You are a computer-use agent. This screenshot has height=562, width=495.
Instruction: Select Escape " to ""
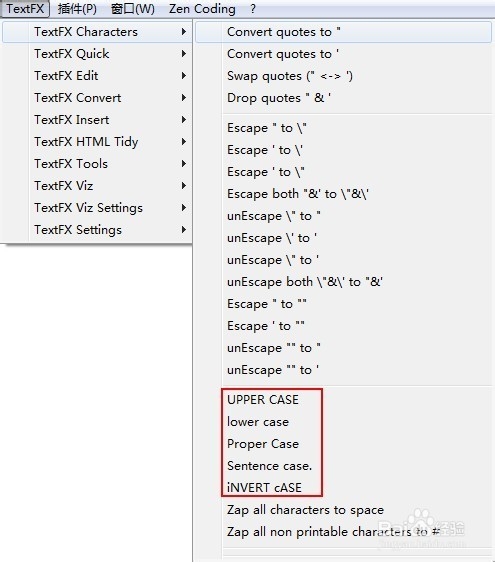(x=344, y=304)
